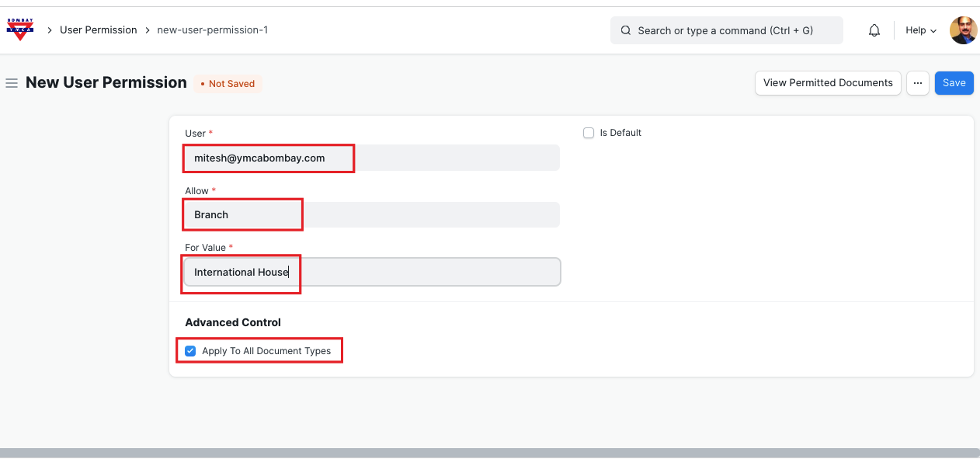The width and height of the screenshot is (980, 459).
Task: Click the User field with mitesh@ymcabombay.com
Action: (x=371, y=158)
